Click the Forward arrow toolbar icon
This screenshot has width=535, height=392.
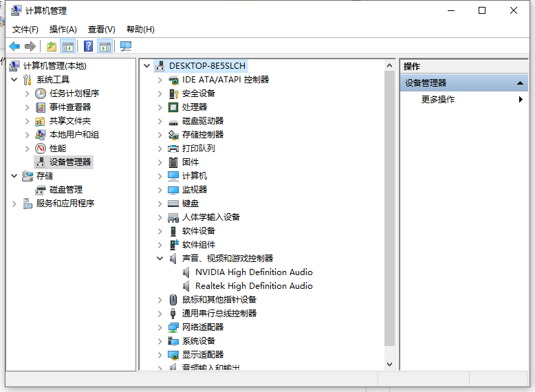pos(30,46)
